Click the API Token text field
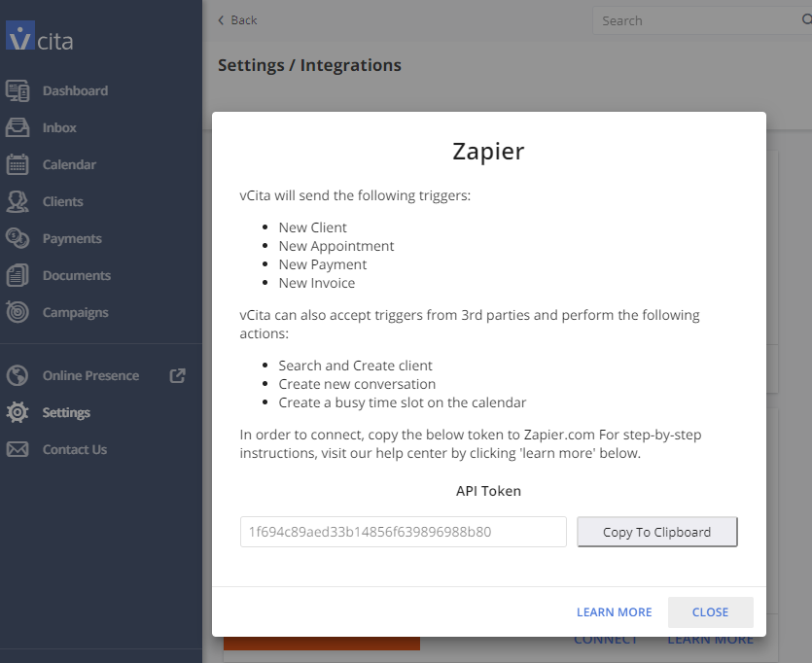Screen dimensions: 812x663 [403, 532]
